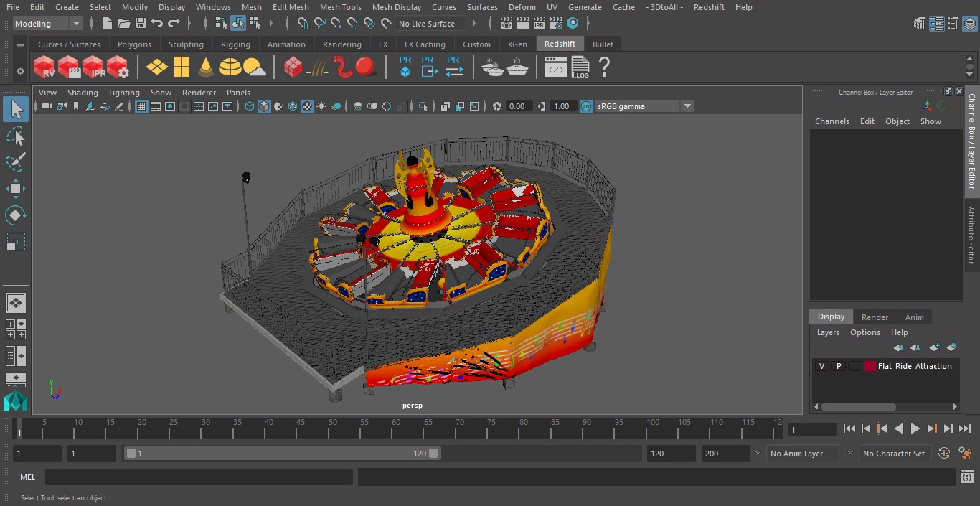The image size is (980, 506).
Task: Toggle V visibility of Flat_Ride_Attraction layer
Action: click(821, 366)
